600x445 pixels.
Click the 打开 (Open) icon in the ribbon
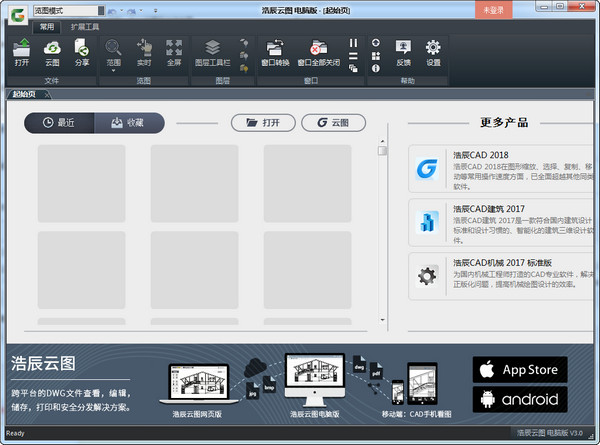[22, 50]
